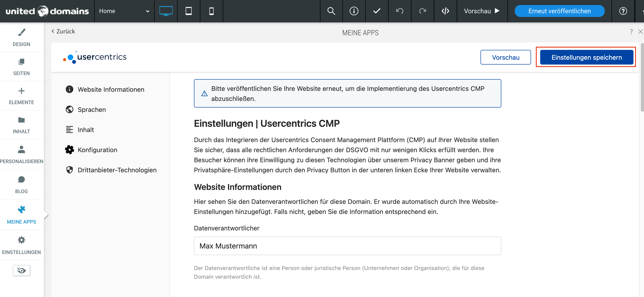Viewport: 644px width, 297px height.
Task: Click the vertical scrollbar on the right
Action: pos(642,78)
